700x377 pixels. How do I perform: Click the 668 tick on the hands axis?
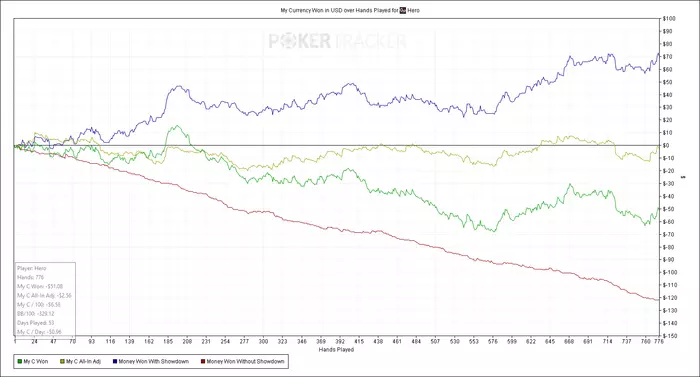[569, 341]
